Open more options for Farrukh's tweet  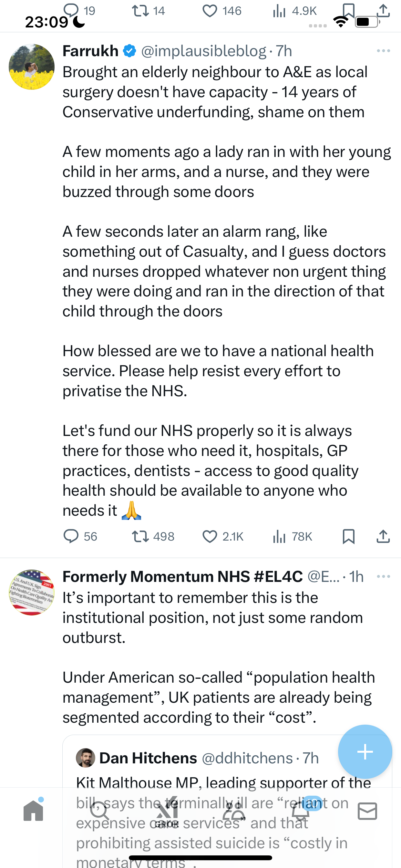coord(384,51)
